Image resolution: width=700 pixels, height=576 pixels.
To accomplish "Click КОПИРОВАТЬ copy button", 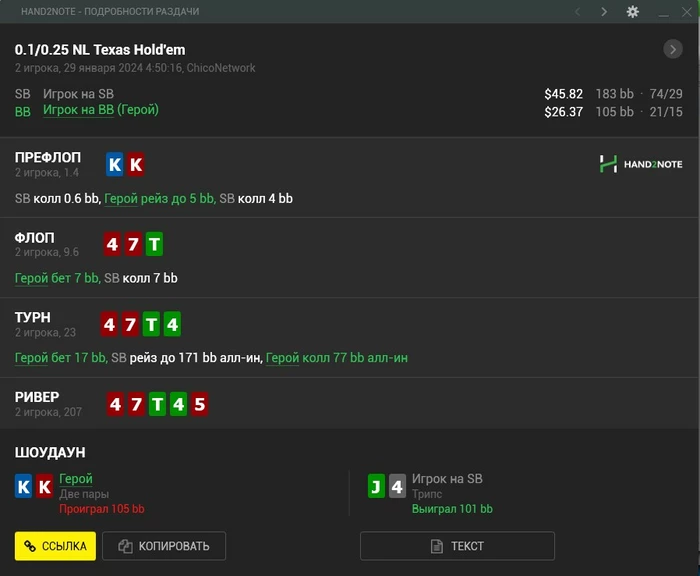I will pyautogui.click(x=164, y=546).
